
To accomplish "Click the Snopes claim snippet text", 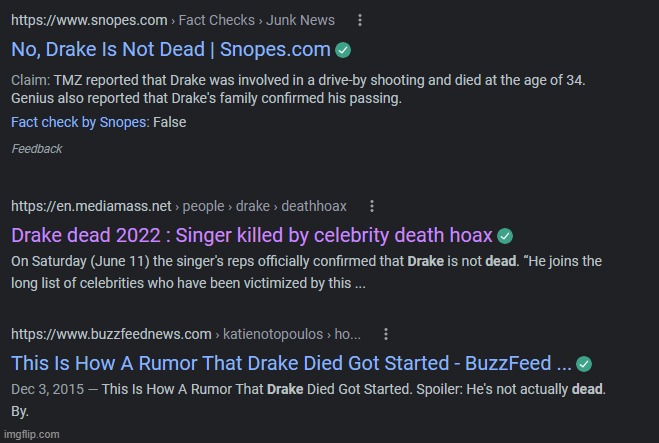I will (298, 89).
